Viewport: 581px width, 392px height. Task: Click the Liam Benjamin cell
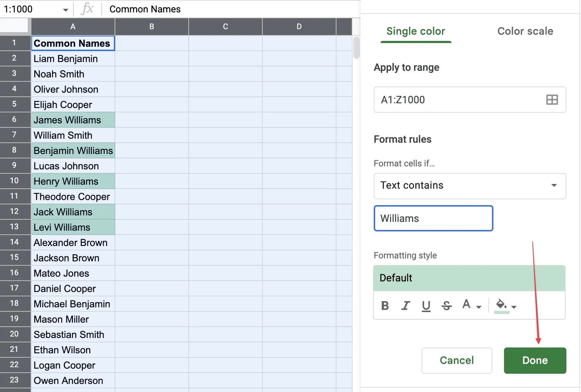point(73,58)
